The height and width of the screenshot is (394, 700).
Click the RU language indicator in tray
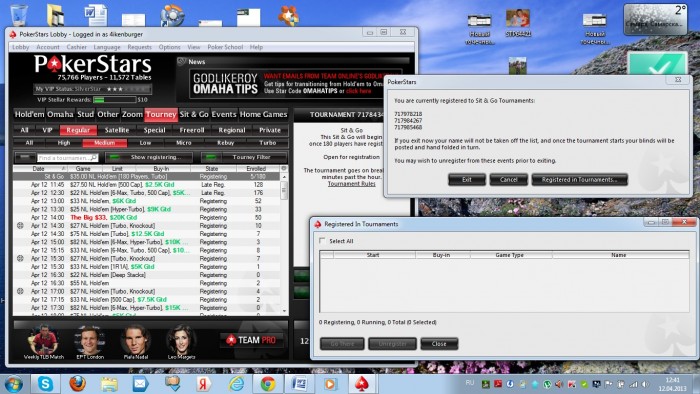coord(469,383)
